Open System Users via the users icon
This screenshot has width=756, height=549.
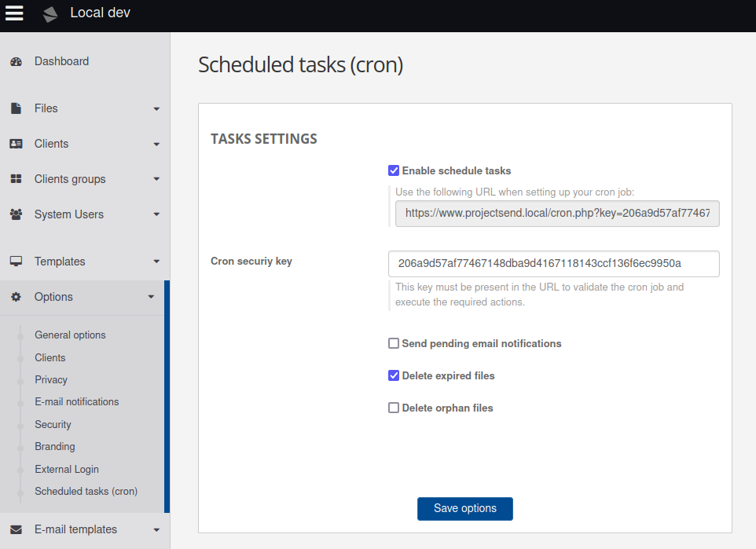(17, 214)
